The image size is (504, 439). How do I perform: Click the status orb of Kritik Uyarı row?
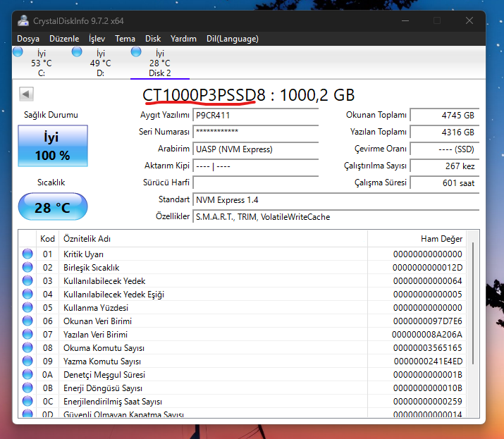point(27,254)
